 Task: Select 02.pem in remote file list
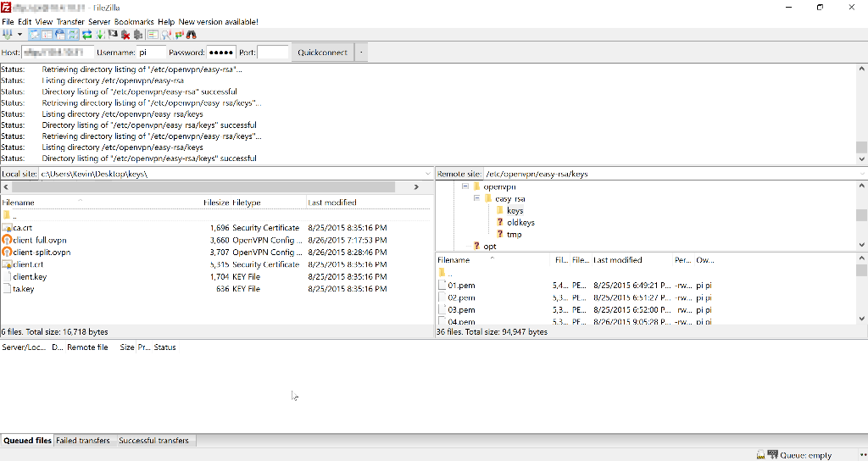coord(461,297)
